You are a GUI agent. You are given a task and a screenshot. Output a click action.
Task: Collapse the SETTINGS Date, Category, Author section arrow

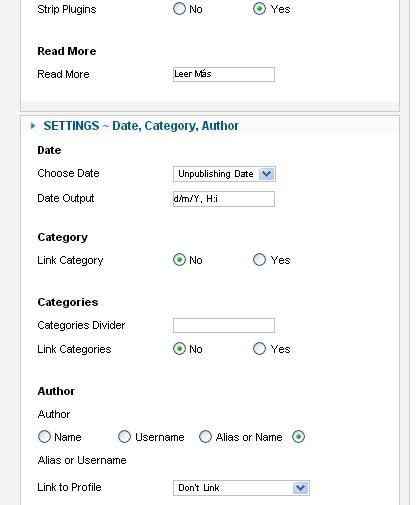[33, 126]
